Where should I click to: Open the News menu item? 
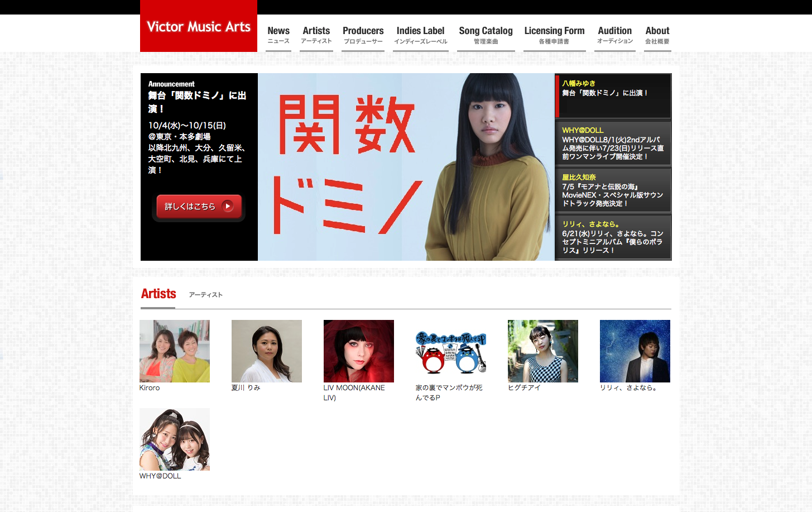coord(278,35)
